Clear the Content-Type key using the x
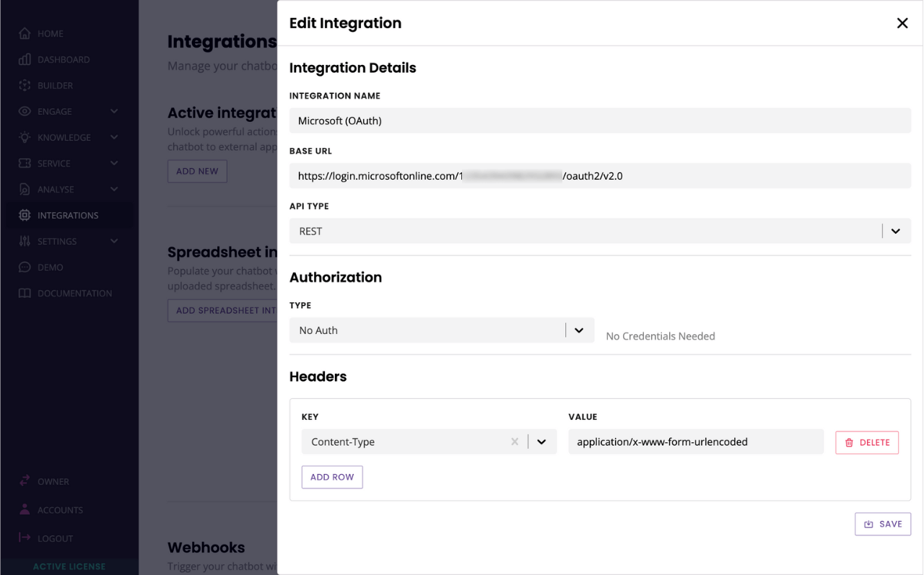This screenshot has height=575, width=924. [515, 442]
